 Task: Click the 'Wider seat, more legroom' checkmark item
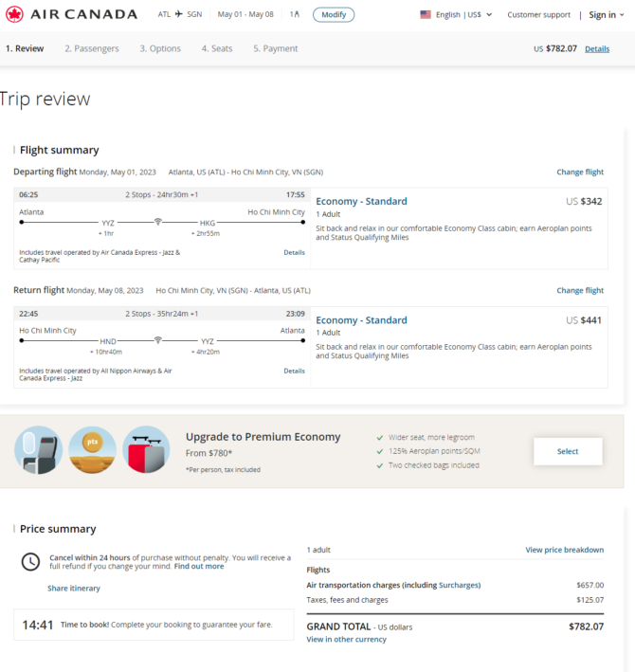(426, 437)
